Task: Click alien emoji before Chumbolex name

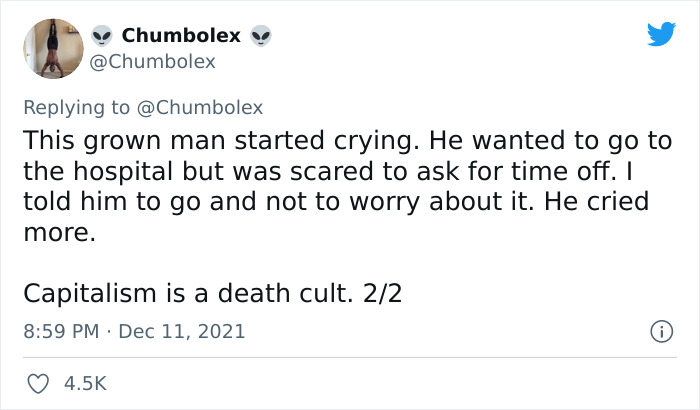Action: click(x=101, y=36)
